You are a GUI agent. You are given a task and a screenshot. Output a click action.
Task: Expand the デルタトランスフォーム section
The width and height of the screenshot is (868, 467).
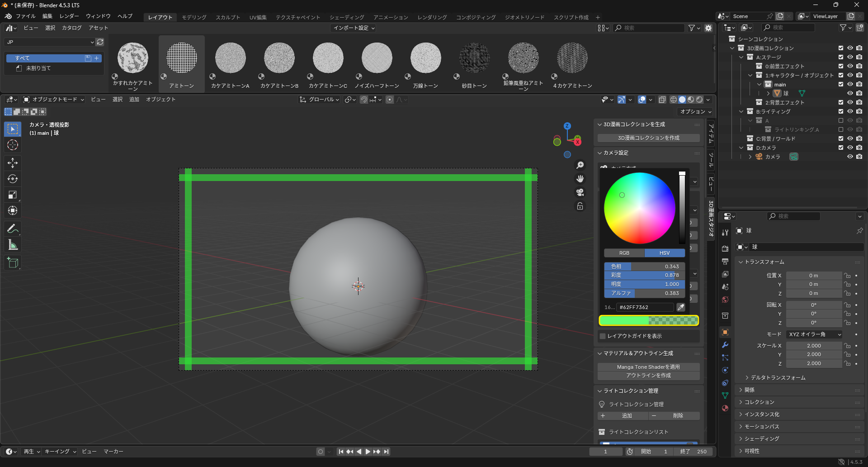coord(778,378)
